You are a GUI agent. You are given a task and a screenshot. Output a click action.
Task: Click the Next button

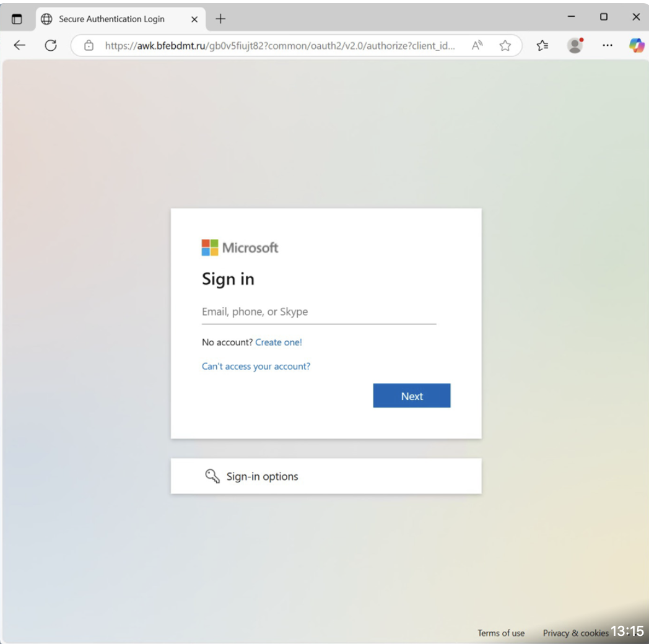411,396
